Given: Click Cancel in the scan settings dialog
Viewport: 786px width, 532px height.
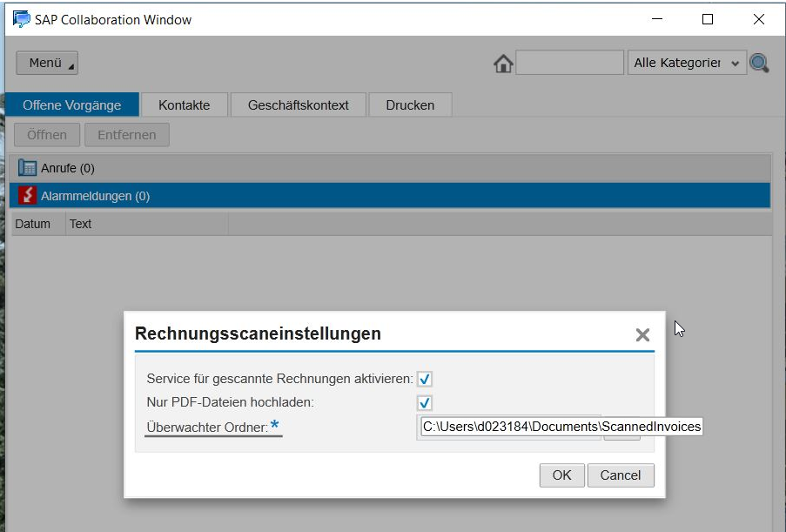Looking at the screenshot, I should (x=621, y=475).
